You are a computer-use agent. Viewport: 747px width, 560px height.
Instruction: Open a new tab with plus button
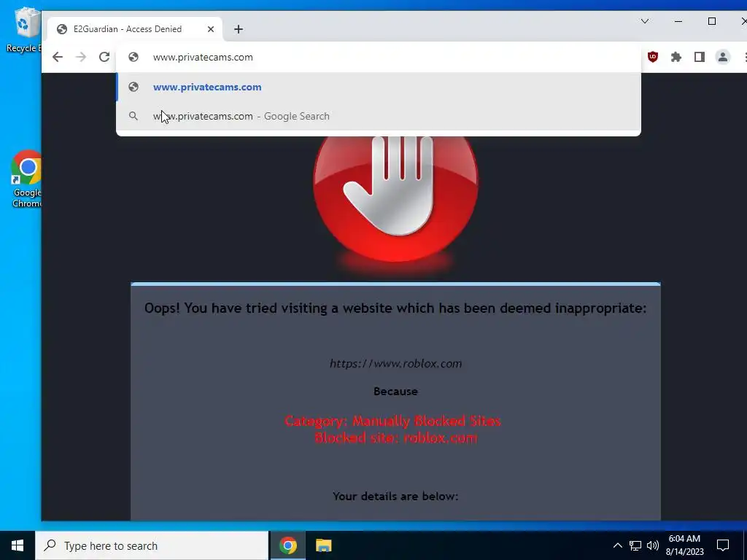coord(239,29)
